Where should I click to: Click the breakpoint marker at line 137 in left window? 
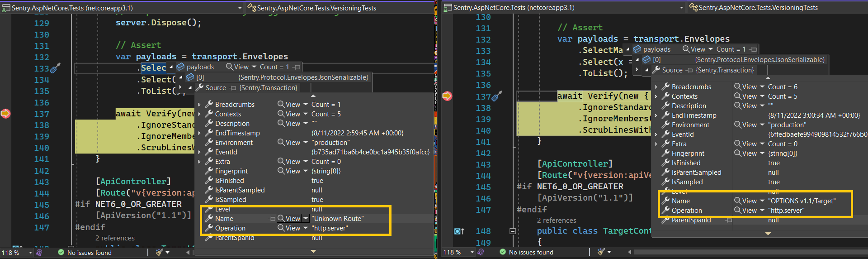pyautogui.click(x=5, y=113)
